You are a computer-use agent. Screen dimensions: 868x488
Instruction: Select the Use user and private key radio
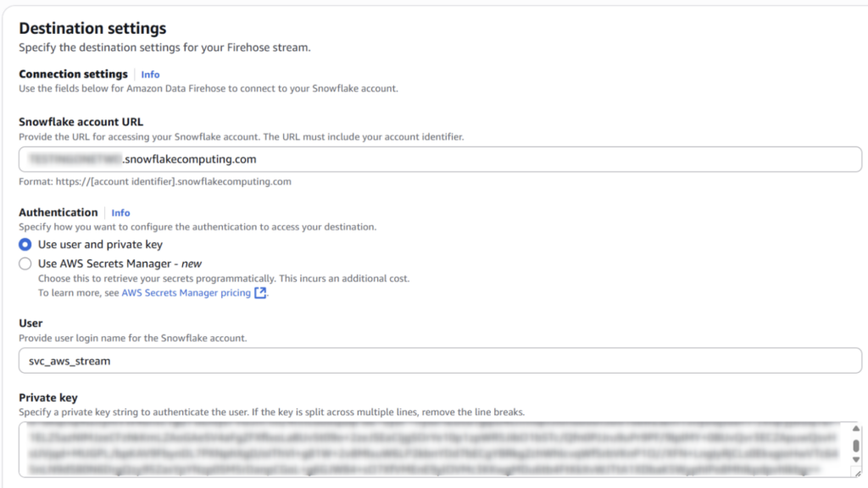pos(25,245)
